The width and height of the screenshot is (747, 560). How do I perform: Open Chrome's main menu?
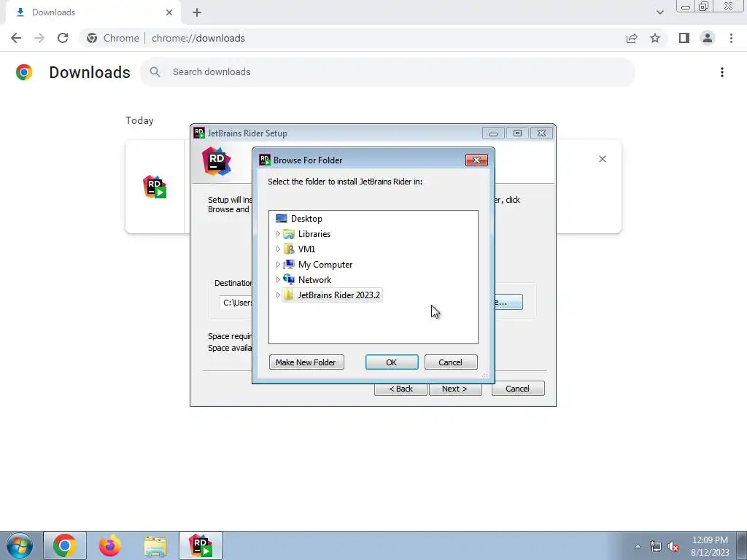[731, 38]
